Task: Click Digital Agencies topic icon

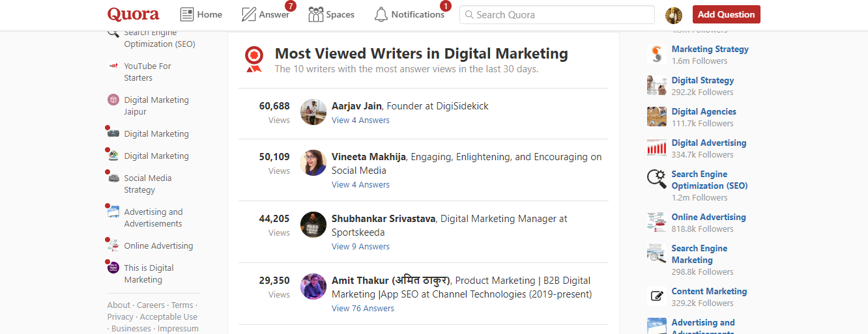Action: tap(657, 117)
